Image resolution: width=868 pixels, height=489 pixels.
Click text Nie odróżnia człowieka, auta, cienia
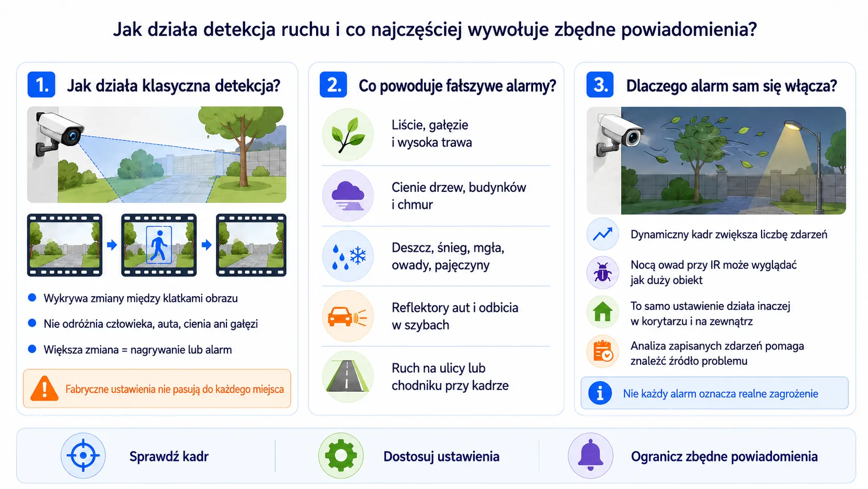(x=151, y=324)
